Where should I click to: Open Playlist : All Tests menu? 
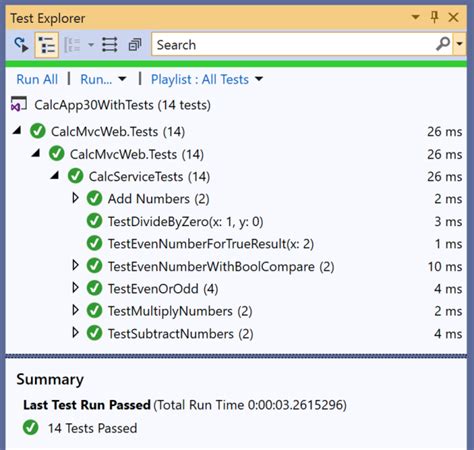point(207,79)
